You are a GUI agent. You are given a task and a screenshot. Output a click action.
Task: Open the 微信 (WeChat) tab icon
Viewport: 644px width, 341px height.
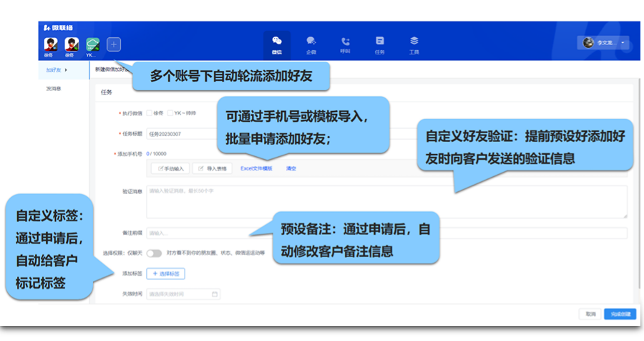coord(276,42)
